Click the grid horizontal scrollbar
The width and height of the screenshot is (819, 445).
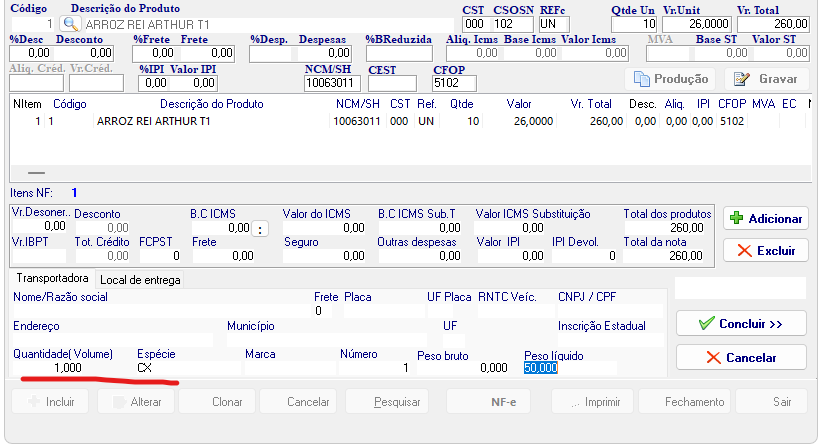[x=410, y=172]
